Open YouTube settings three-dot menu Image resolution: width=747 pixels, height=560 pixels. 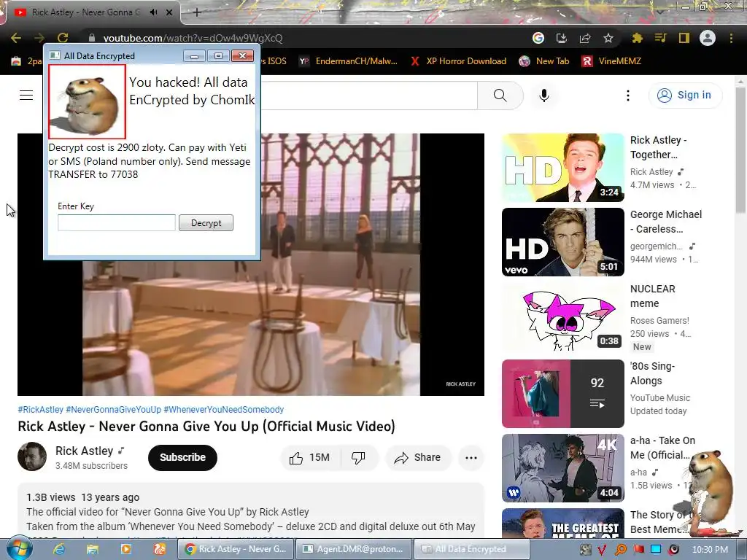click(x=628, y=96)
